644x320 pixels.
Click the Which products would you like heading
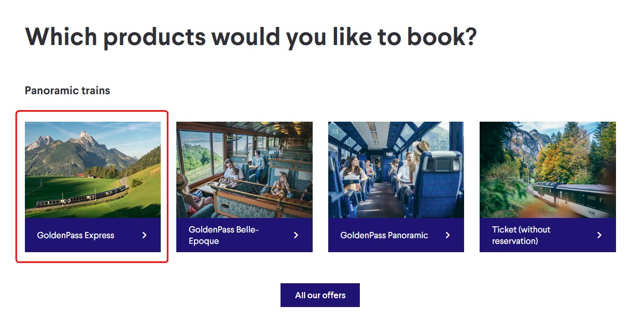coord(250,37)
